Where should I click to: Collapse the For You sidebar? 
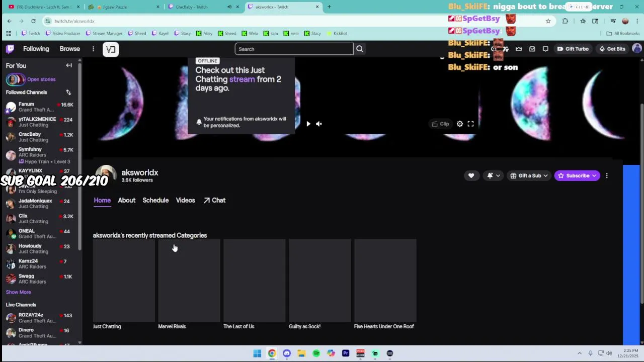click(69, 65)
